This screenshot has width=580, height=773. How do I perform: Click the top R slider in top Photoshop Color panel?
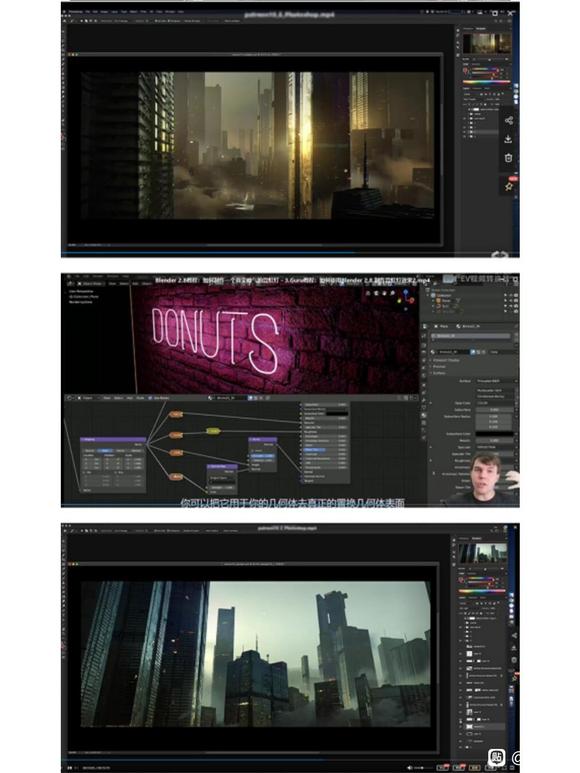pos(485,69)
